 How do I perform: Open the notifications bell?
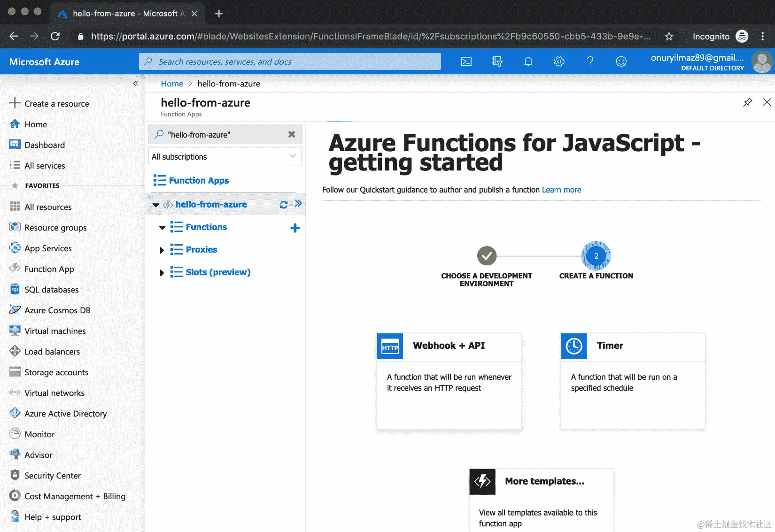pyautogui.click(x=528, y=62)
